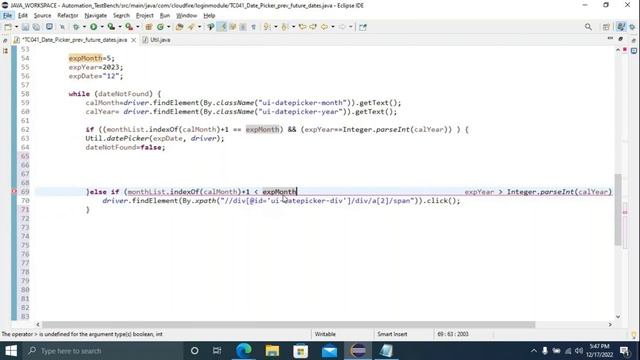Viewport: 640px width, 360px height.
Task: Click the error marker on line 69
Action: point(13,191)
